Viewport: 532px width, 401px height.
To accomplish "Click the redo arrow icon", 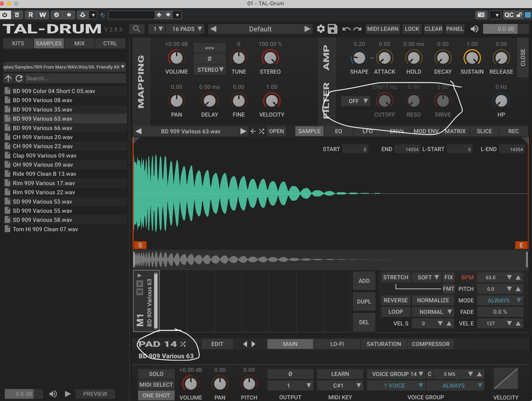I will [x=357, y=29].
